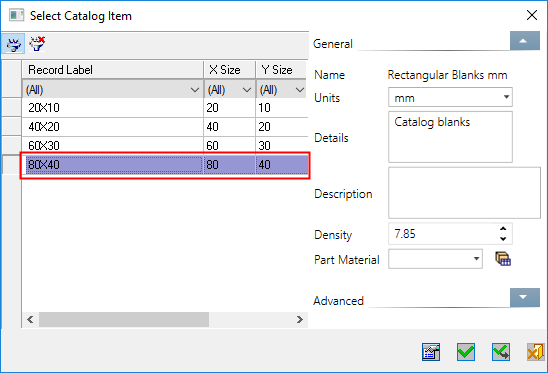Click inside the Description text box
This screenshot has height=373, width=548.
pos(464,193)
